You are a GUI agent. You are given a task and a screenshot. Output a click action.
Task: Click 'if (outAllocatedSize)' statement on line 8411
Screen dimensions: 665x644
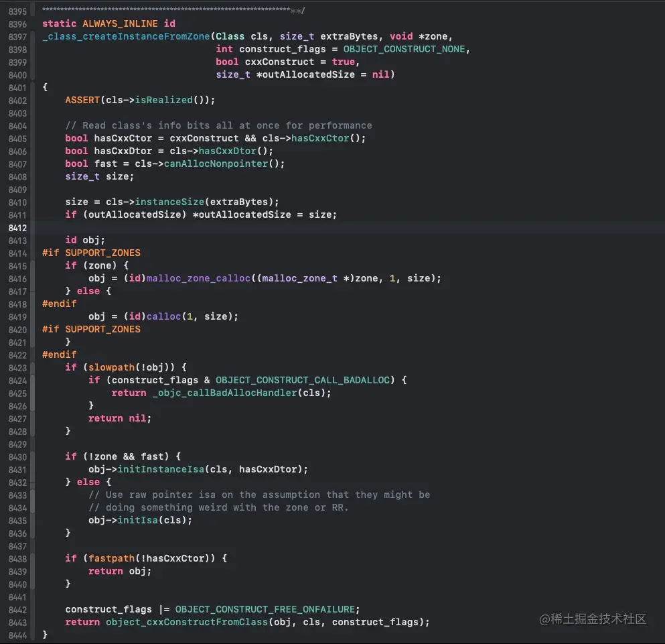coord(125,215)
